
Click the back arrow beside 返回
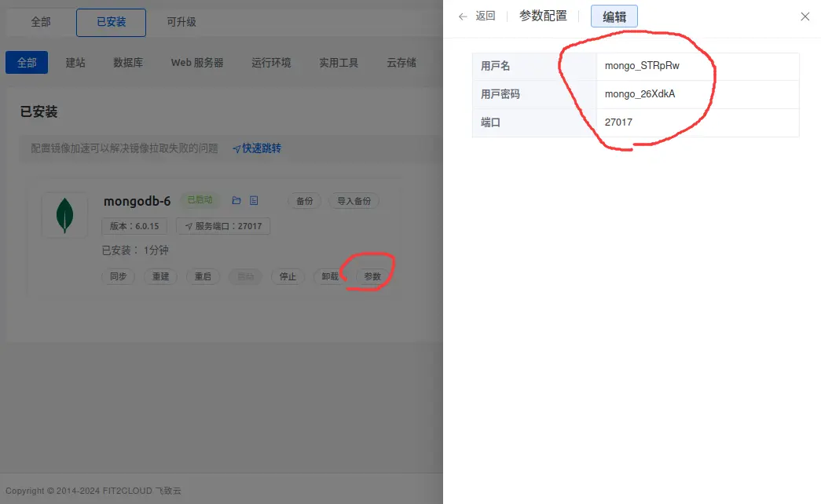click(x=464, y=16)
